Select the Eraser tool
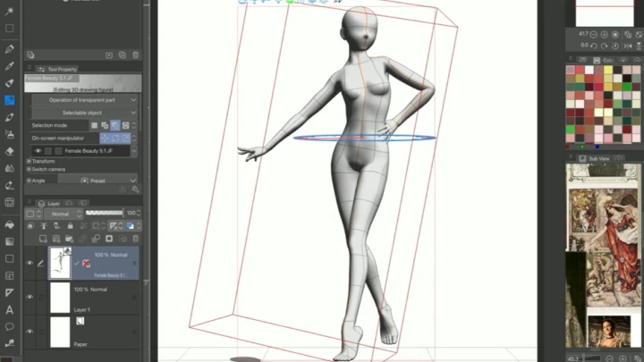This screenshot has width=644, height=362. 10,151
